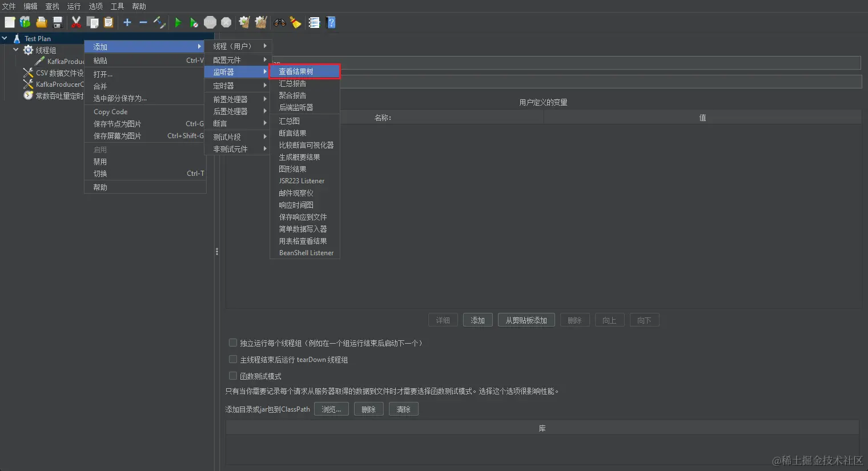Open the Templates toolbar icon

click(x=25, y=22)
